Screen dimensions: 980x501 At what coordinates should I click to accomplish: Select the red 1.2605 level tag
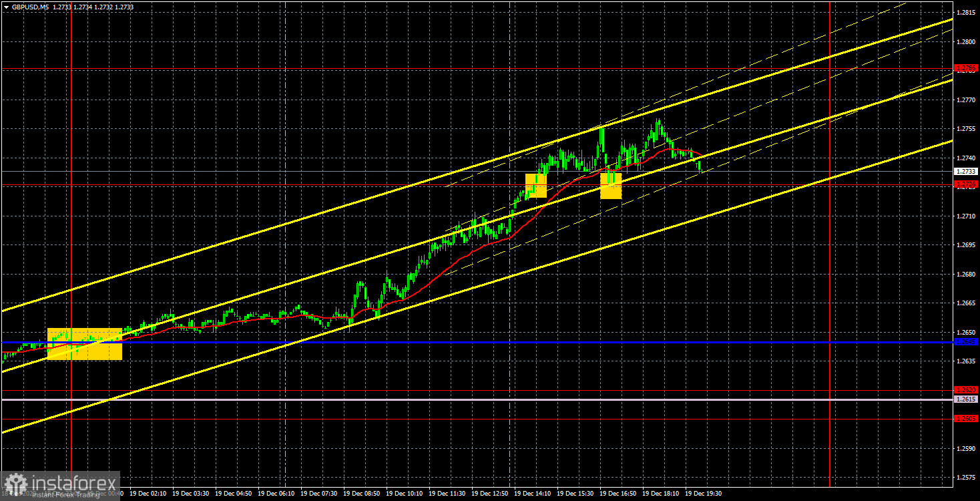coord(966,419)
